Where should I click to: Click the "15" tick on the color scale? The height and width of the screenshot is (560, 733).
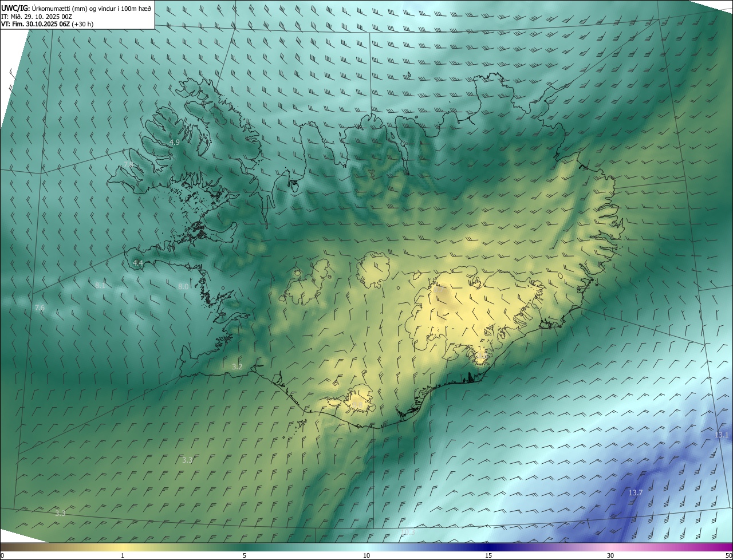488,555
